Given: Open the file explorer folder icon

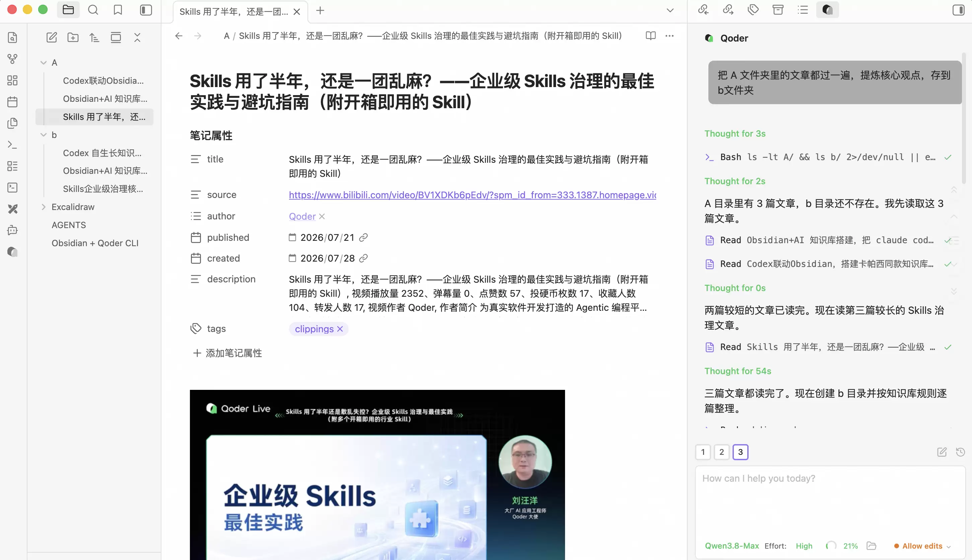Looking at the screenshot, I should pyautogui.click(x=68, y=10).
